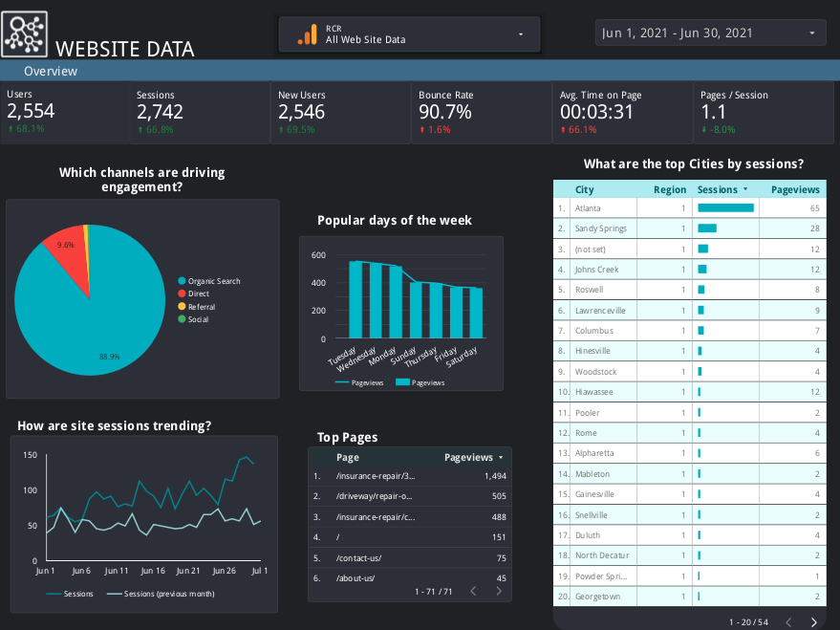Screen dimensions: 840x630
Task: Click the Sessions sort arrow in cities table
Action: [x=745, y=189]
